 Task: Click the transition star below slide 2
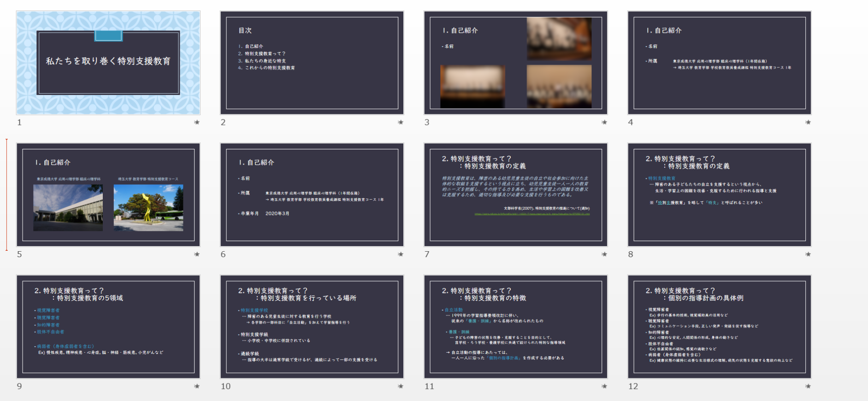pos(401,122)
